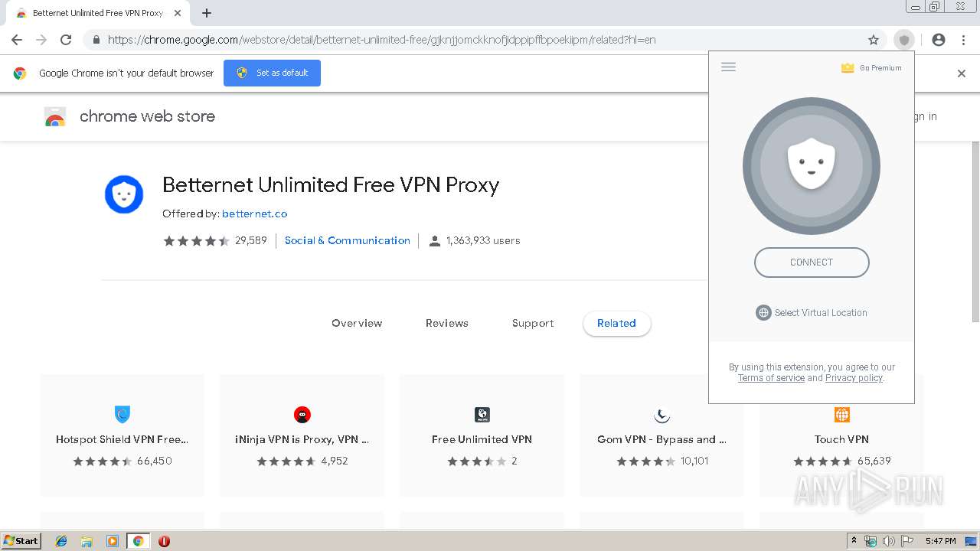Select the Related tab
This screenshot has width=980, height=551.
pos(617,323)
